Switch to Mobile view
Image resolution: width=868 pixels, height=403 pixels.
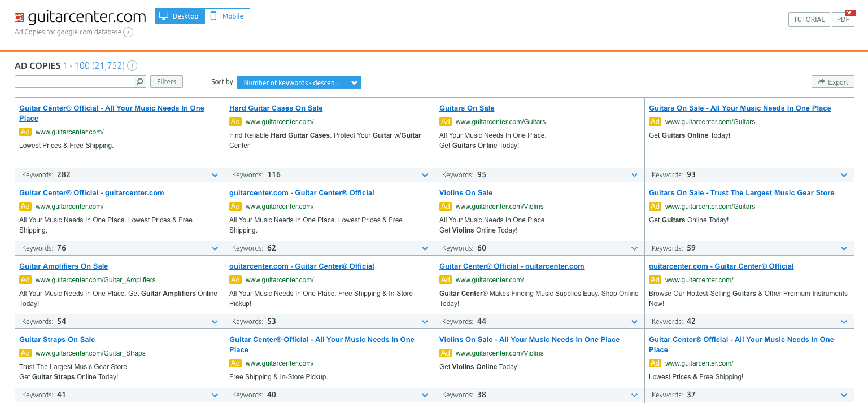pyautogui.click(x=227, y=16)
